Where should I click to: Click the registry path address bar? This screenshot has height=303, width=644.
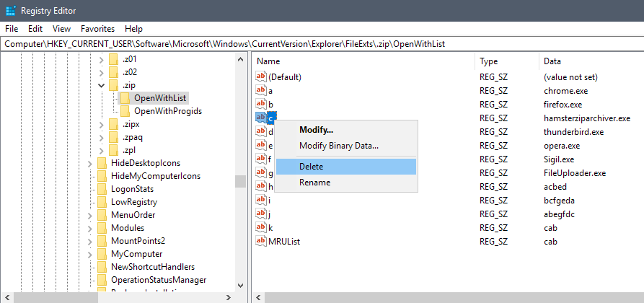pyautogui.click(x=322, y=44)
